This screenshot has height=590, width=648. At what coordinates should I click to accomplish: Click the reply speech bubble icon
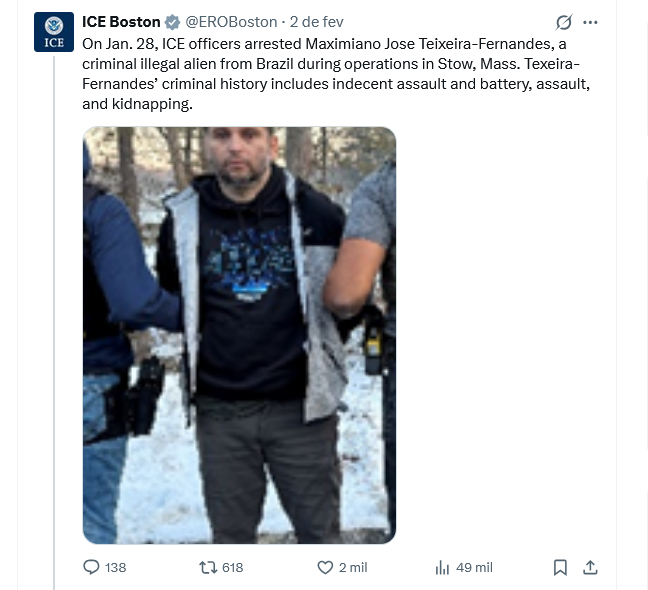tap(91, 567)
